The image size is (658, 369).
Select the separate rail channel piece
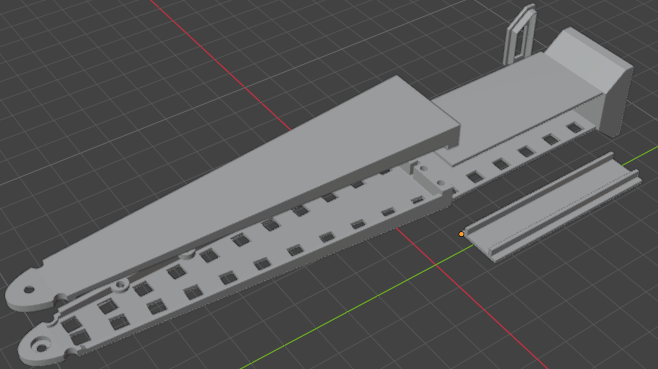coord(552,208)
